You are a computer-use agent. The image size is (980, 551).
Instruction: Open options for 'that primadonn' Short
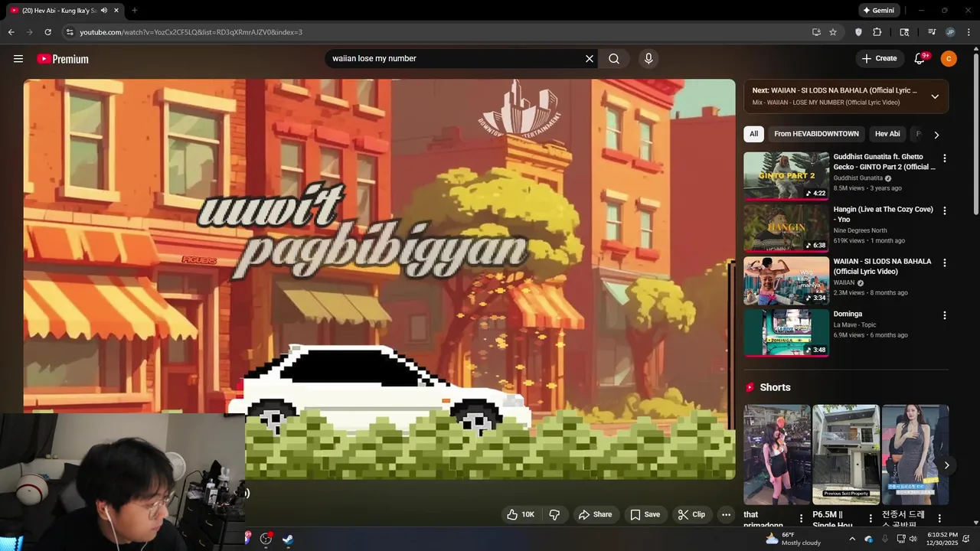[802, 518]
